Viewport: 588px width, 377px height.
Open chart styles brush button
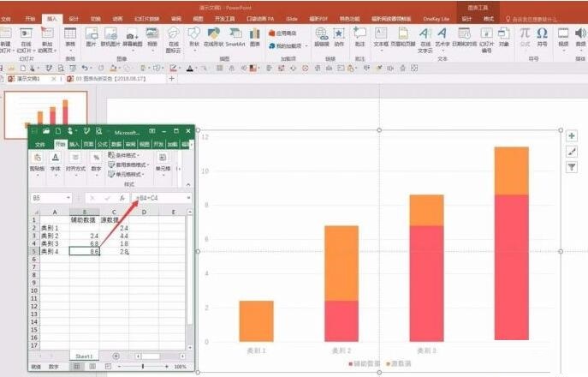572,152
